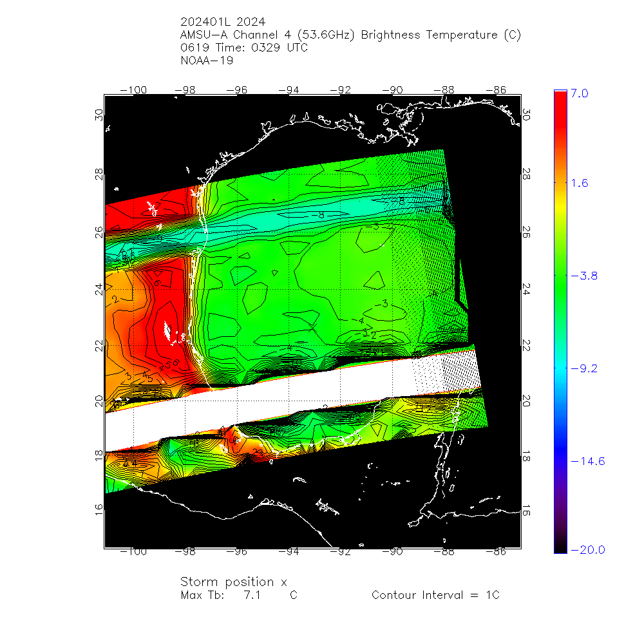Click the 'Max Tb: 7.1 C' readout
The width and height of the screenshot is (644, 644).
[239, 595]
